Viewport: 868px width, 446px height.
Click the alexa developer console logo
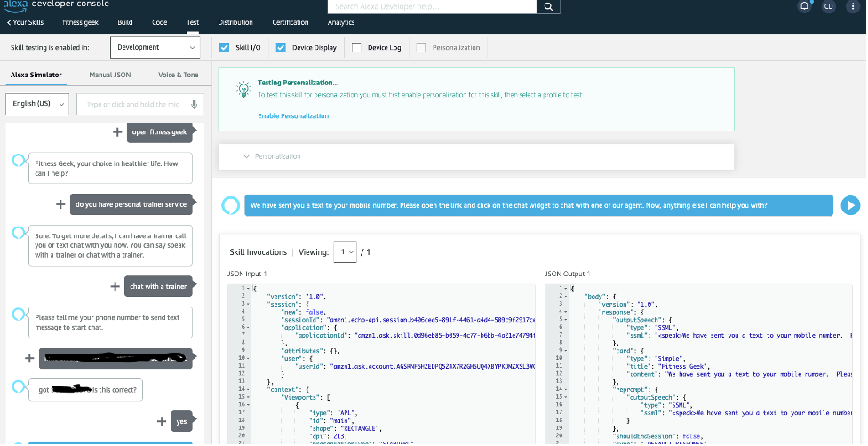(x=55, y=4)
